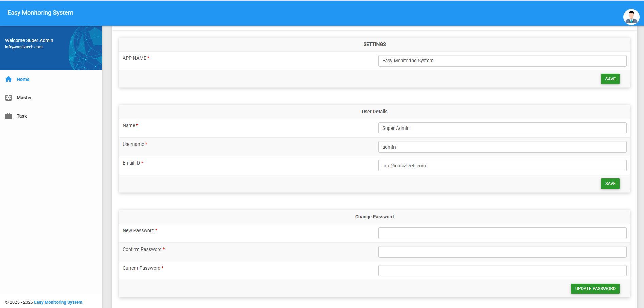The image size is (644, 308).
Task: Click the New Password label
Action: click(139, 230)
